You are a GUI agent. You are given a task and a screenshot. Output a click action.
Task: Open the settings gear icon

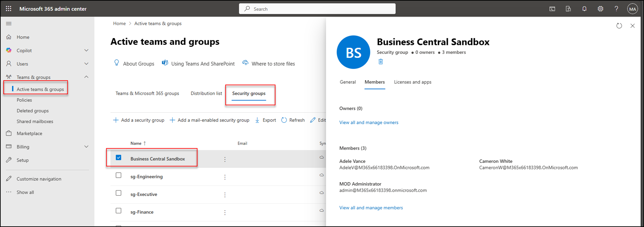600,9
